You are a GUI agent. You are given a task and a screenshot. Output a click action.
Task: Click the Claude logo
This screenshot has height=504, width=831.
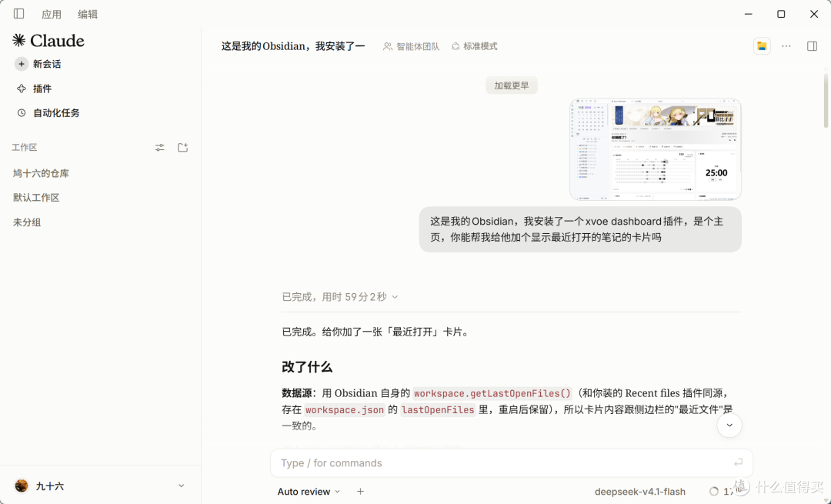pos(48,40)
